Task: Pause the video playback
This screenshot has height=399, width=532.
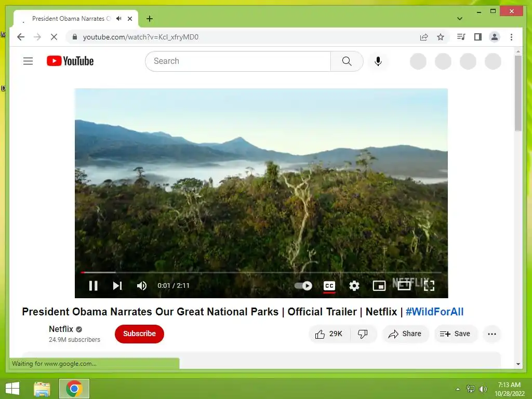Action: [94, 286]
